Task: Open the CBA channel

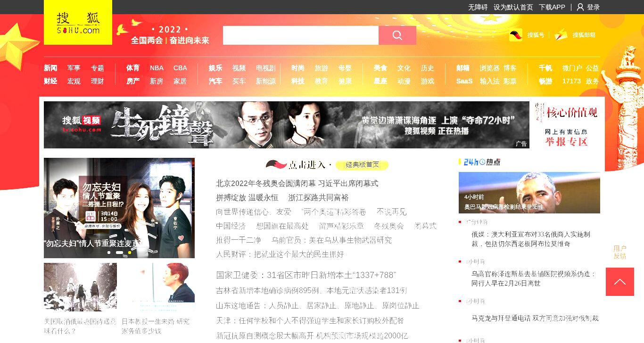Action: click(x=180, y=68)
